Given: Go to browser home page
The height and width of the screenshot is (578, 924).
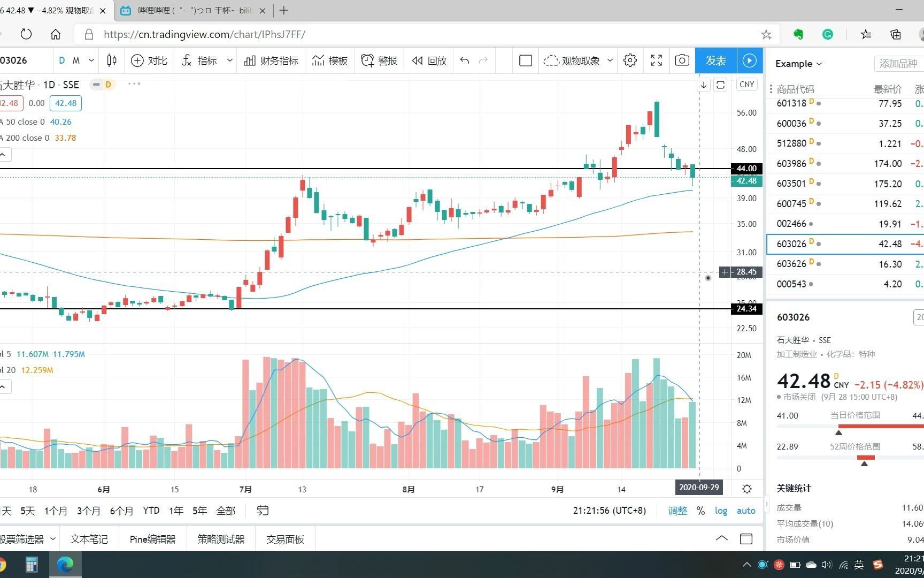Looking at the screenshot, I should pos(56,34).
